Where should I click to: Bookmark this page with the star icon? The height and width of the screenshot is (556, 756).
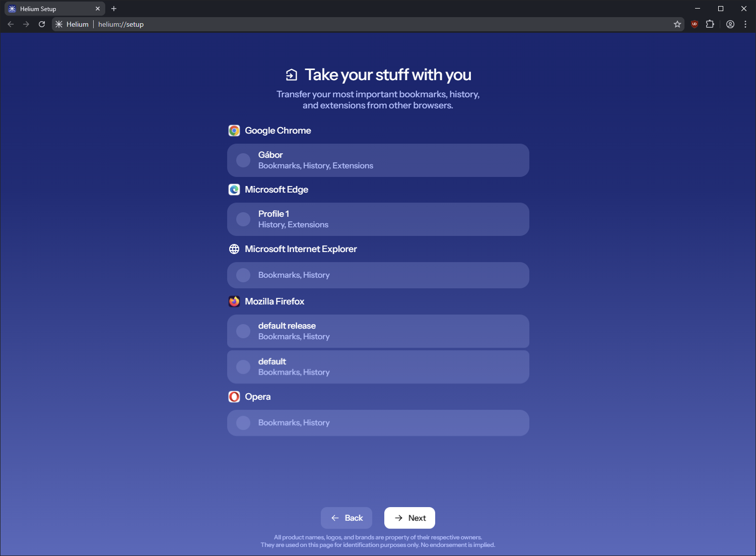click(x=677, y=24)
